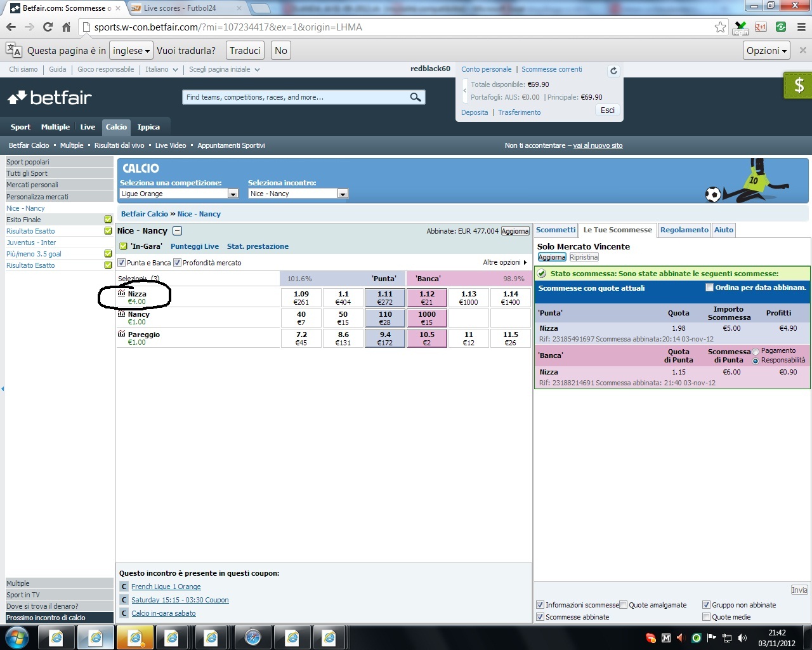Screen dimensions: 812x650
Task: Select the Live navigation tab
Action: point(88,127)
